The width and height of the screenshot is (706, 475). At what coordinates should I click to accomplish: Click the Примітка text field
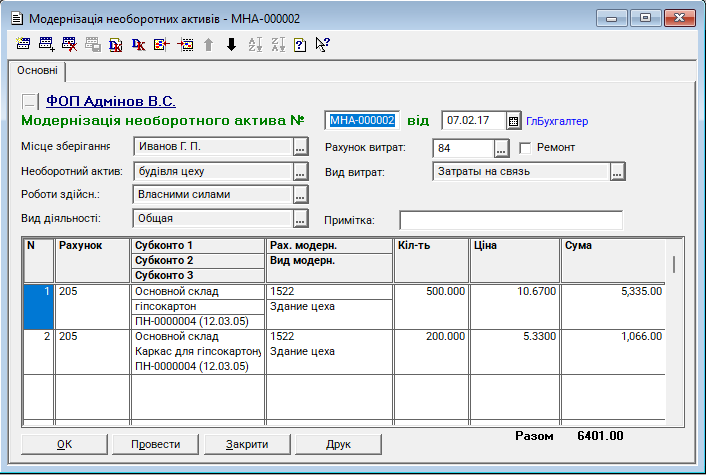point(510,220)
